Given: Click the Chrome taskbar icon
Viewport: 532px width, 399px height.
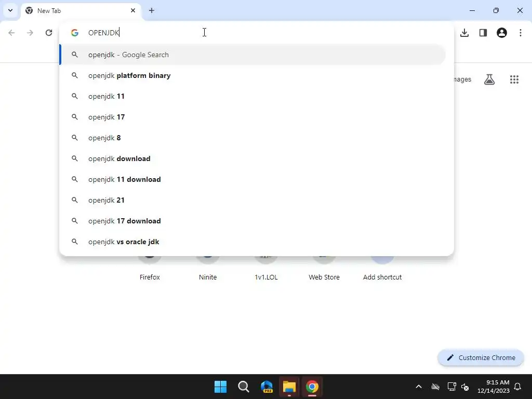Looking at the screenshot, I should click(312, 387).
